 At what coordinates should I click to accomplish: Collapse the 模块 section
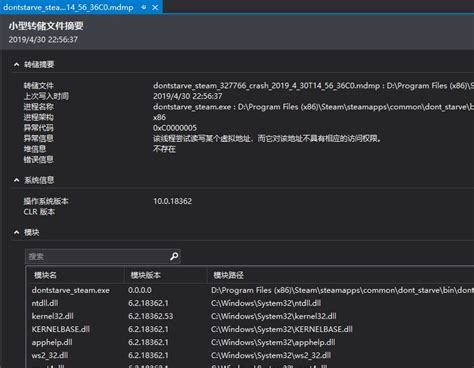pyautogui.click(x=16, y=232)
